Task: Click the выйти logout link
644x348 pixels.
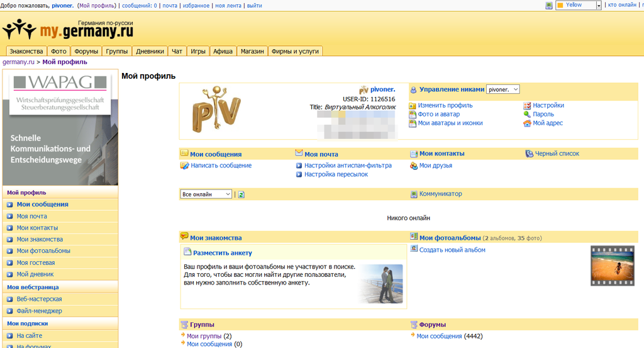Action: 255,6
